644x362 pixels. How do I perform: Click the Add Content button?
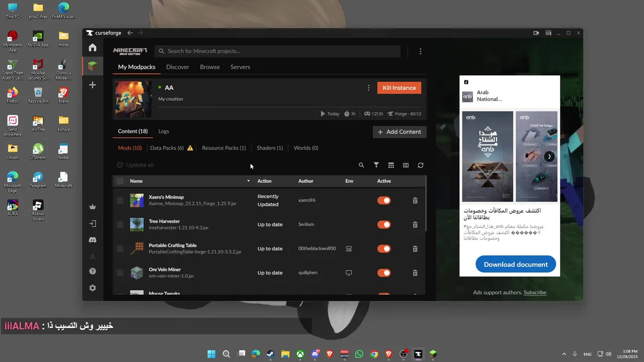point(399,132)
